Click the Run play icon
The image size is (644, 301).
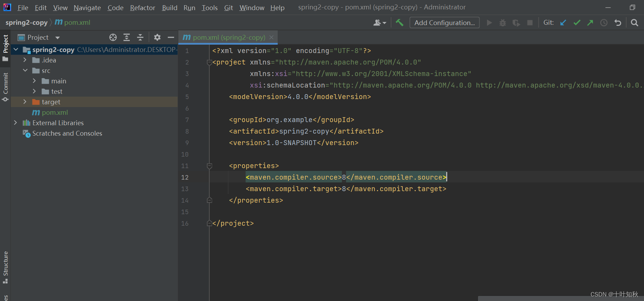pos(489,23)
